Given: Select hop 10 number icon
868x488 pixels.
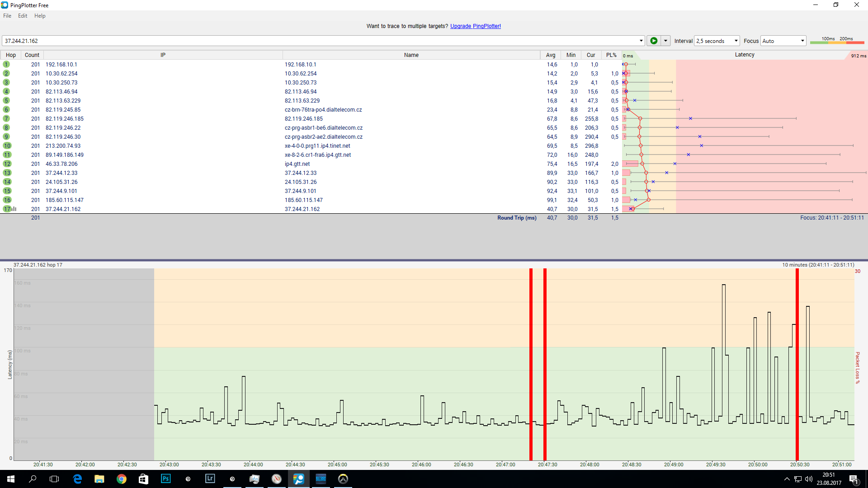Looking at the screenshot, I should 7,146.
